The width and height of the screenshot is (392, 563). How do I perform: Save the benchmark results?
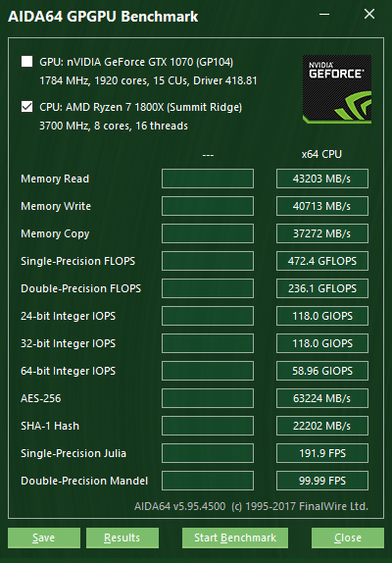44,537
